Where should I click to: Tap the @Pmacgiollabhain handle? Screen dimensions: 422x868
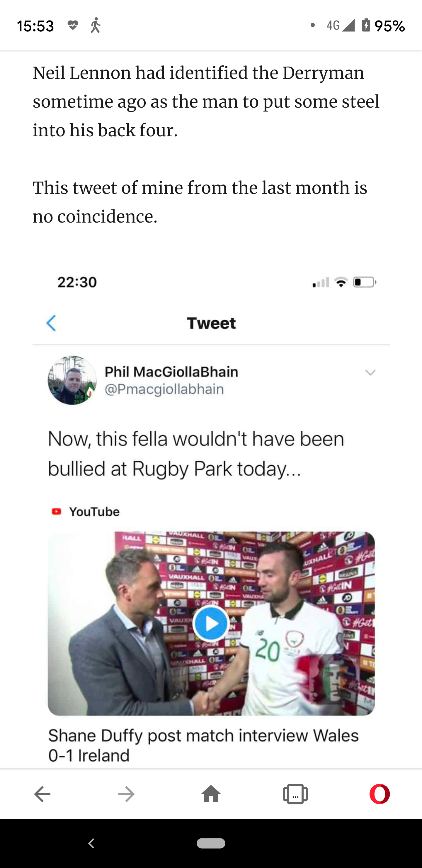[164, 389]
